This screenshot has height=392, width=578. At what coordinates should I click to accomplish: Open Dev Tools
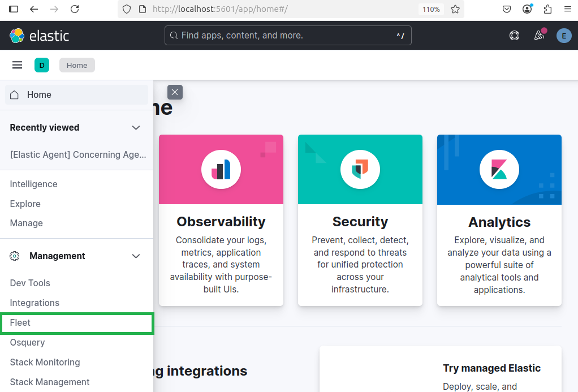point(30,283)
